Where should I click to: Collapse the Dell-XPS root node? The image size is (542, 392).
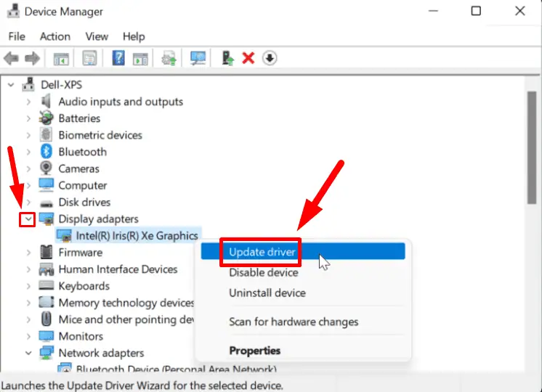(x=11, y=85)
